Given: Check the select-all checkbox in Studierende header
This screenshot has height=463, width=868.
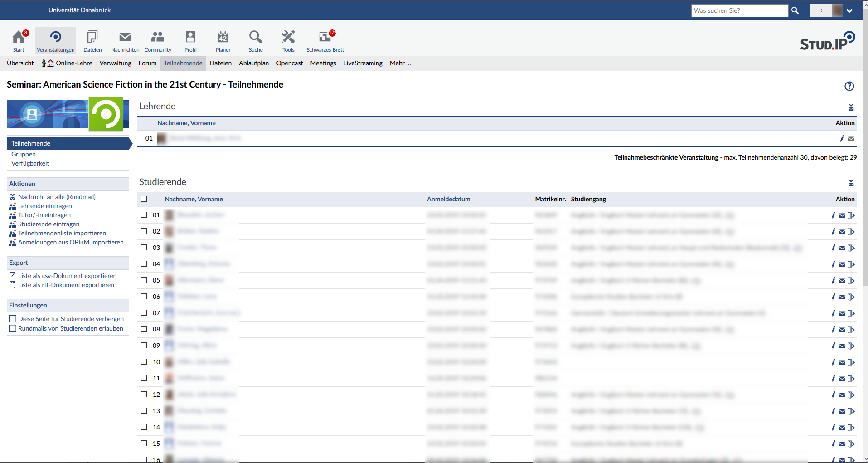Looking at the screenshot, I should [x=144, y=199].
